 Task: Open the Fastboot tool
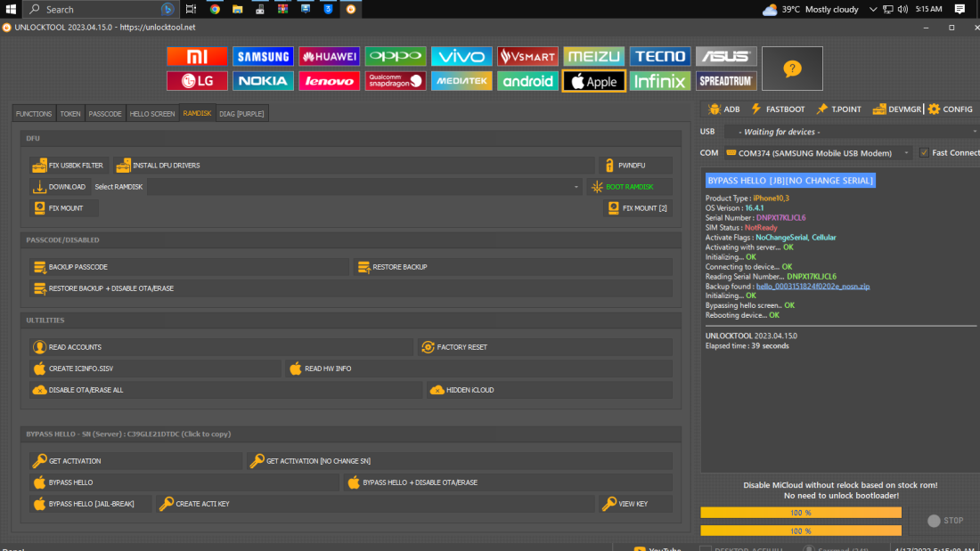pyautogui.click(x=778, y=109)
